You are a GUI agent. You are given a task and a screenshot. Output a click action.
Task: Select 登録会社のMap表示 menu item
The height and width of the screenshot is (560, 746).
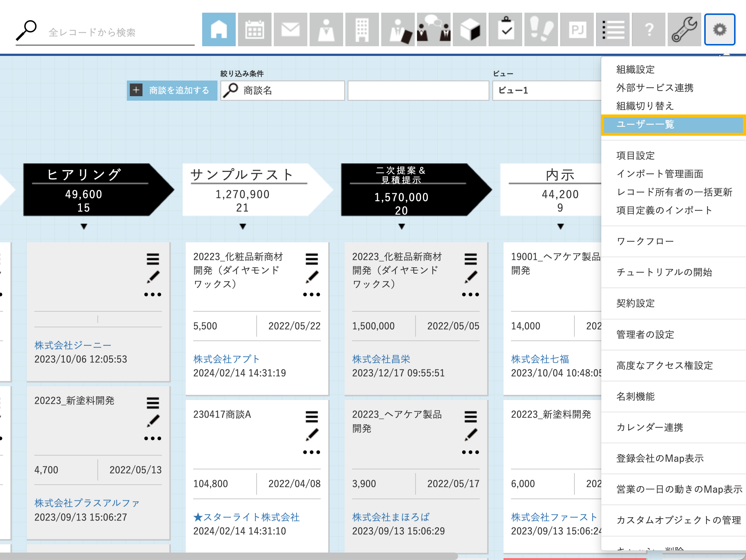(660, 458)
